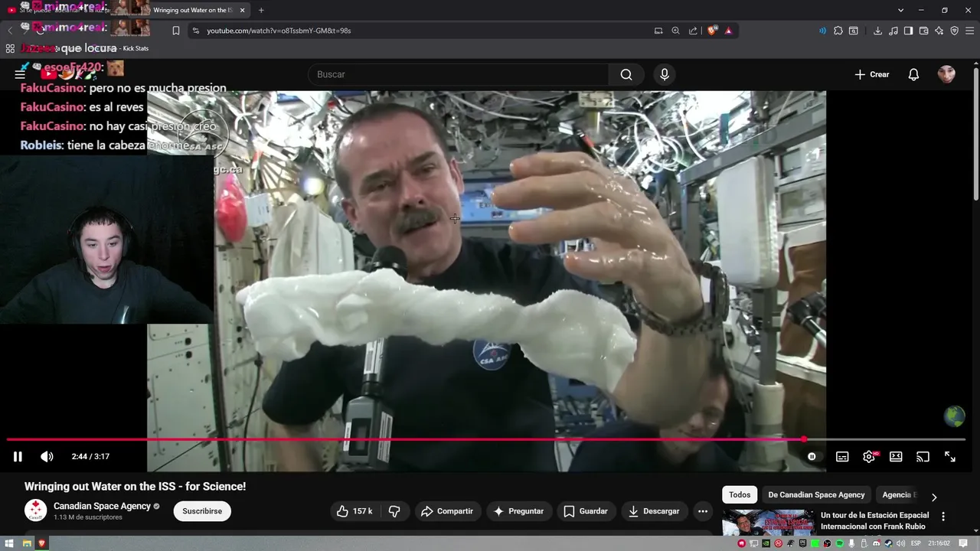Viewport: 980px width, 551px height.
Task: Open browser downloads icon
Action: pos(877,31)
